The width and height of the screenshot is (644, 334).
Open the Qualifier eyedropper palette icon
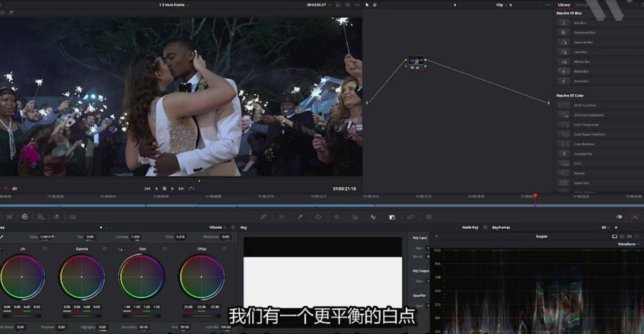(x=300, y=217)
